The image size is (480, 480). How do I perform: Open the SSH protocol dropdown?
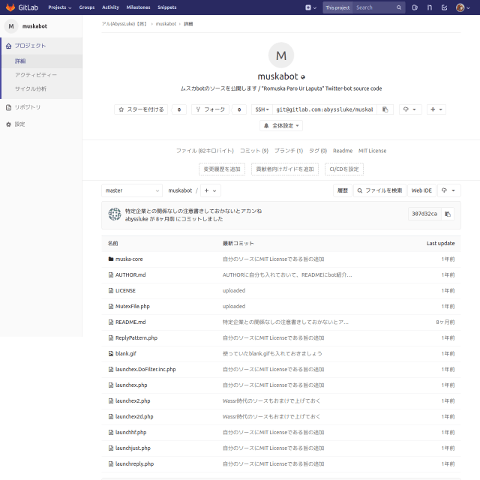[262, 109]
